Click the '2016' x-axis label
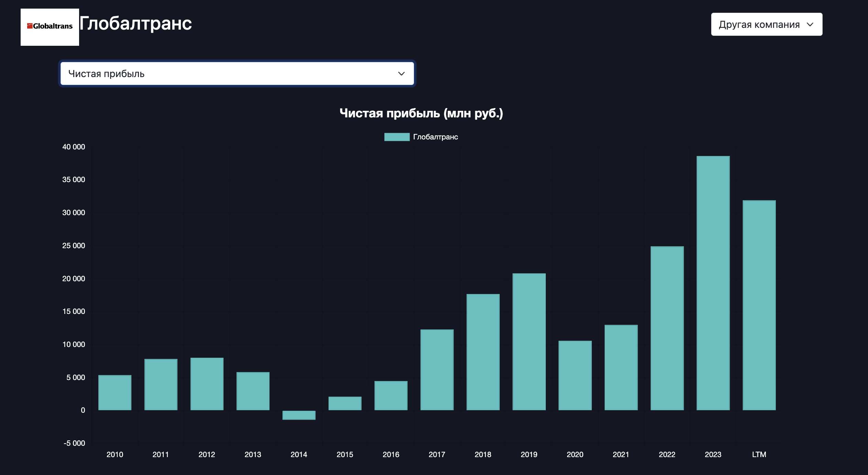868x475 pixels. (391, 455)
